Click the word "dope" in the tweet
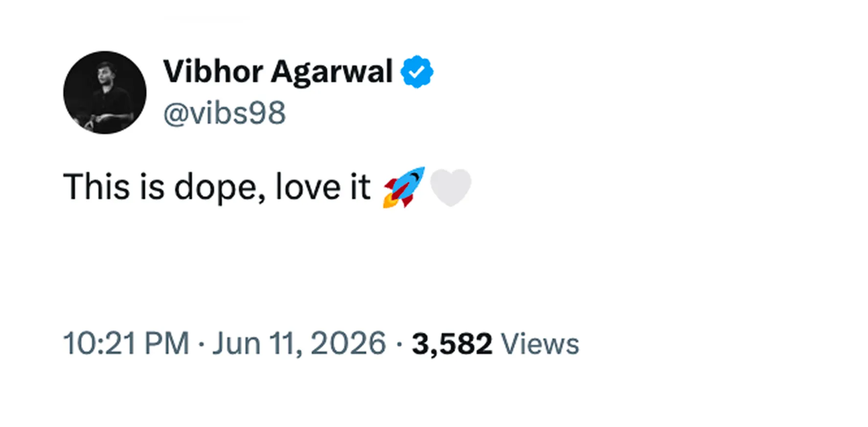The height and width of the screenshot is (427, 868). click(x=218, y=188)
